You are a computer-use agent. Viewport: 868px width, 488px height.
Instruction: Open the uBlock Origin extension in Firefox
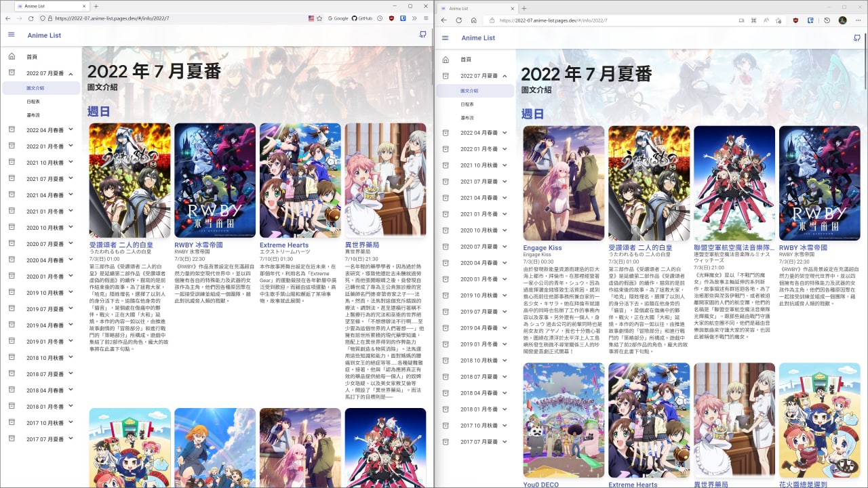coord(391,18)
